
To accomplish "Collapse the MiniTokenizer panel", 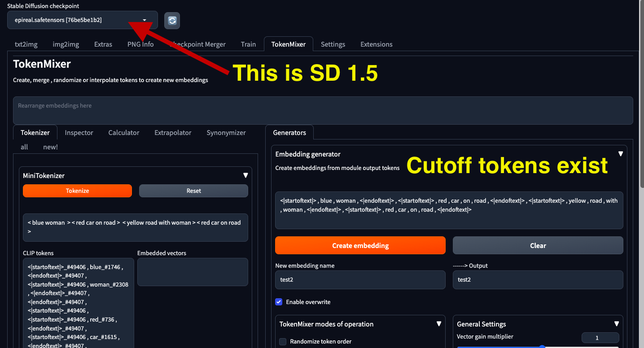I will [x=245, y=175].
